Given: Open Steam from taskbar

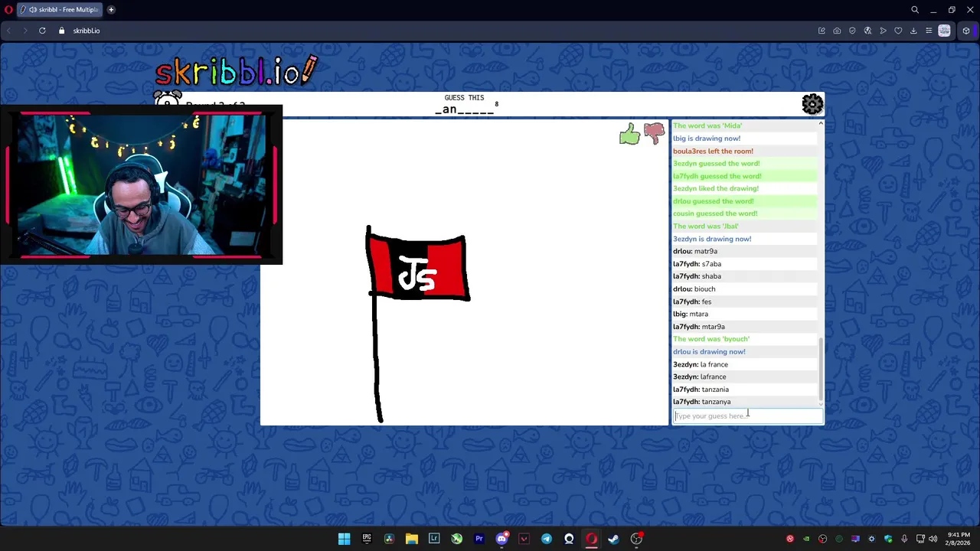Looking at the screenshot, I should tap(614, 539).
